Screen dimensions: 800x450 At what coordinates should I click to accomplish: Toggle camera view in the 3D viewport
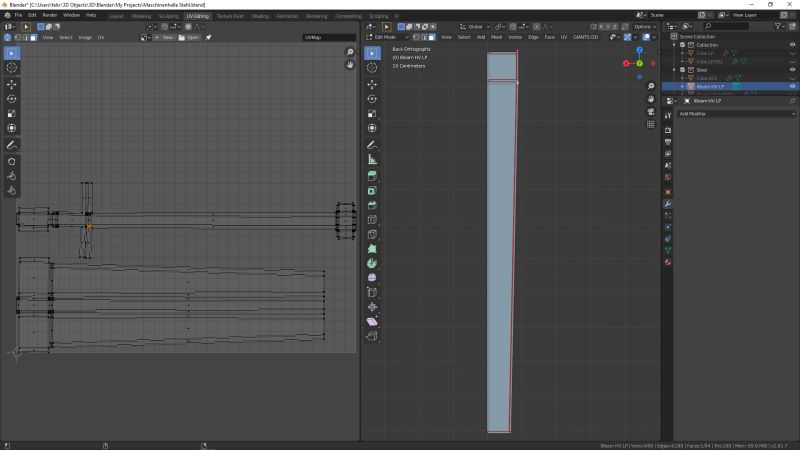651,112
